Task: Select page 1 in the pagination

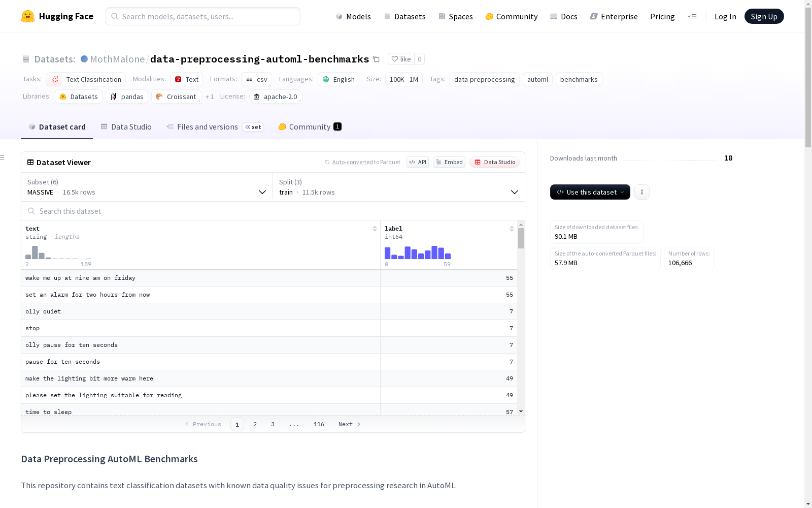Action: tap(237, 424)
